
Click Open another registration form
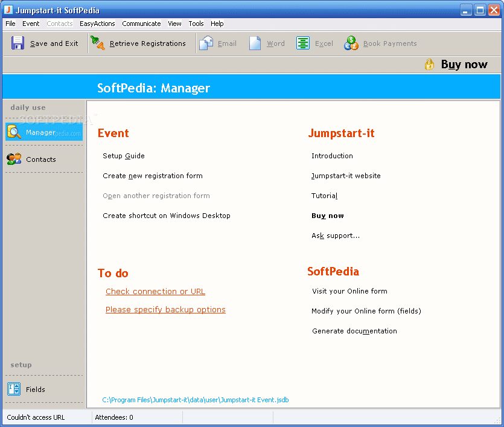156,196
